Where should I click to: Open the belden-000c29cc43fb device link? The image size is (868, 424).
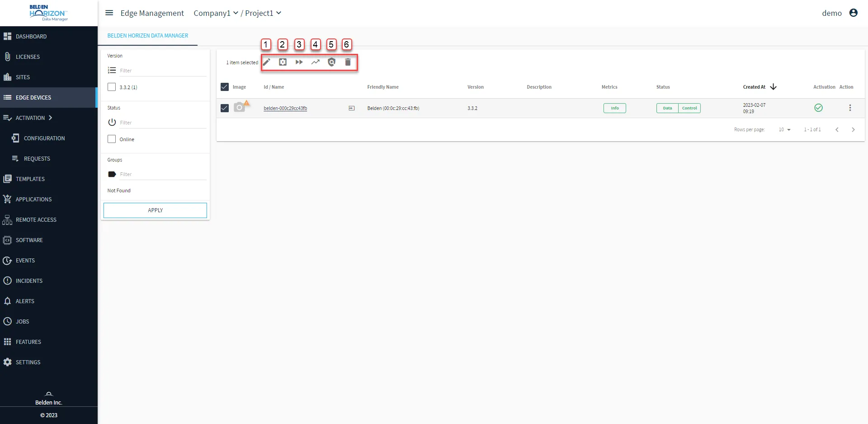tap(285, 108)
